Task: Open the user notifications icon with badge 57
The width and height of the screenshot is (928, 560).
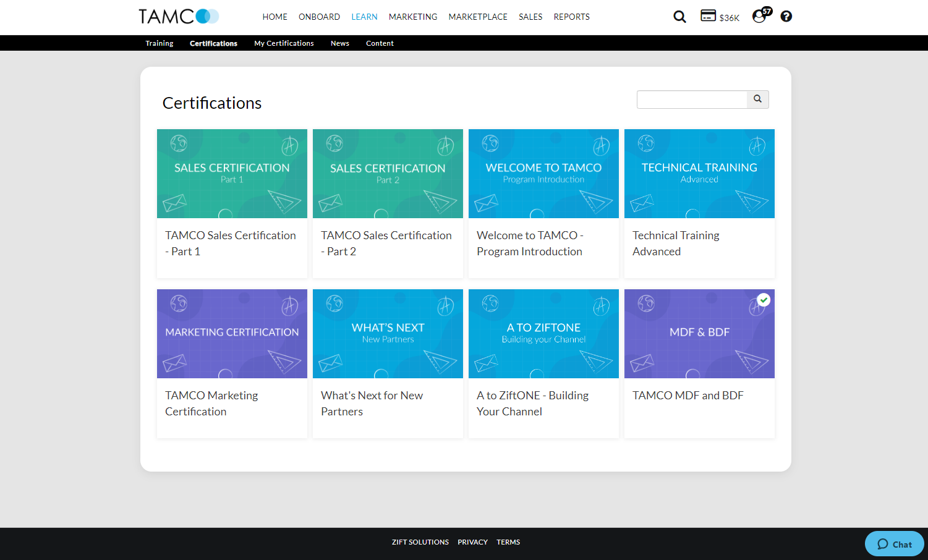Action: point(762,15)
